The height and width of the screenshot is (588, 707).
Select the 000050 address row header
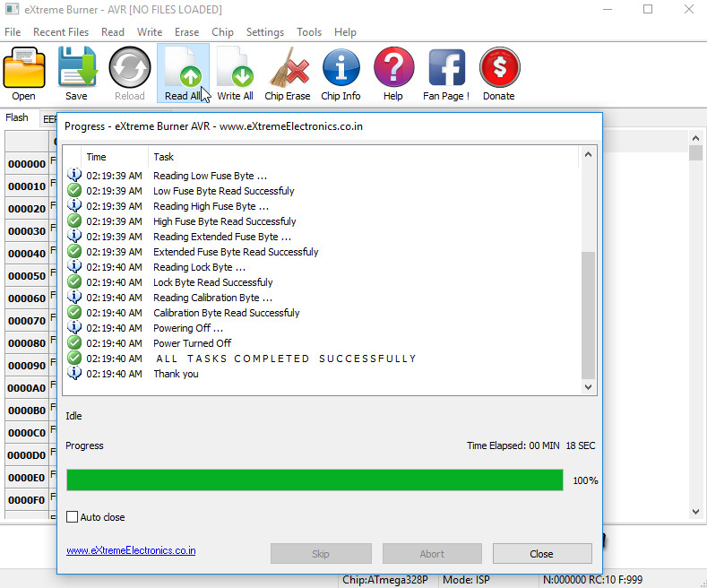point(27,275)
